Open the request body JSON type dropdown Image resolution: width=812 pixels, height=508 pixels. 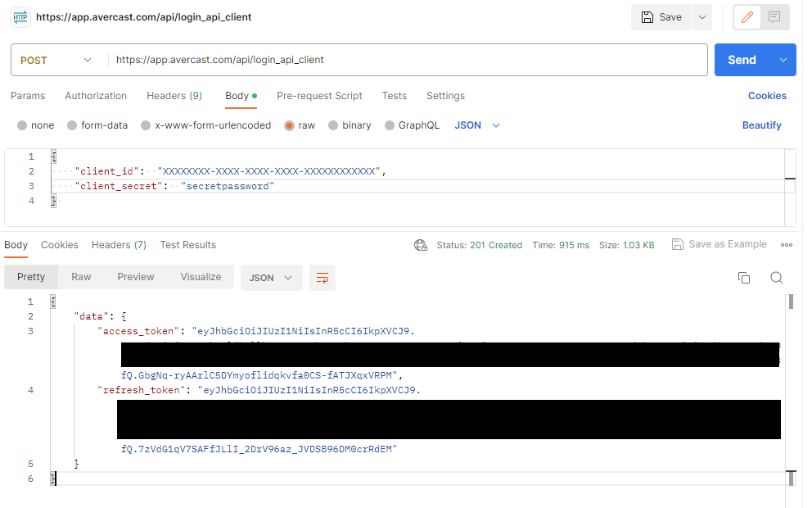click(477, 125)
